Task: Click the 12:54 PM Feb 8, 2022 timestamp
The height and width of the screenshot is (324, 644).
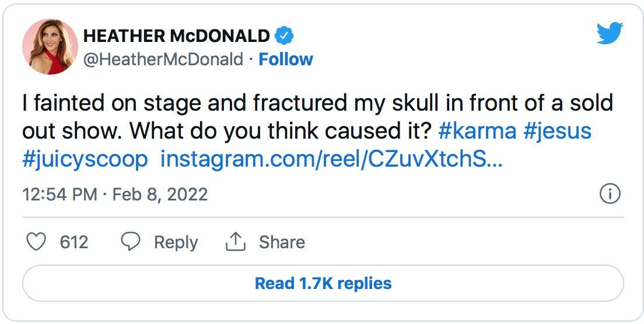Action: [115, 194]
